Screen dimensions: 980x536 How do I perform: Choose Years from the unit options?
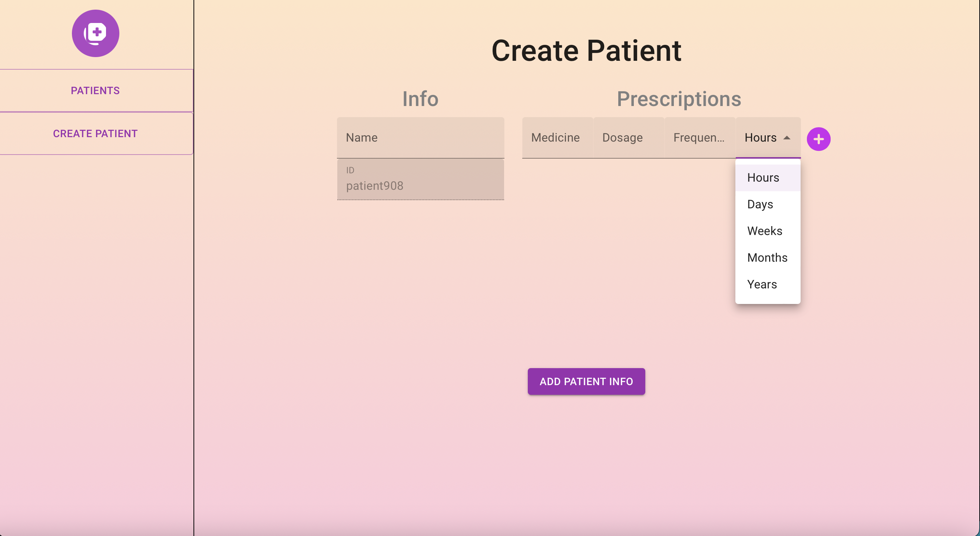(762, 284)
